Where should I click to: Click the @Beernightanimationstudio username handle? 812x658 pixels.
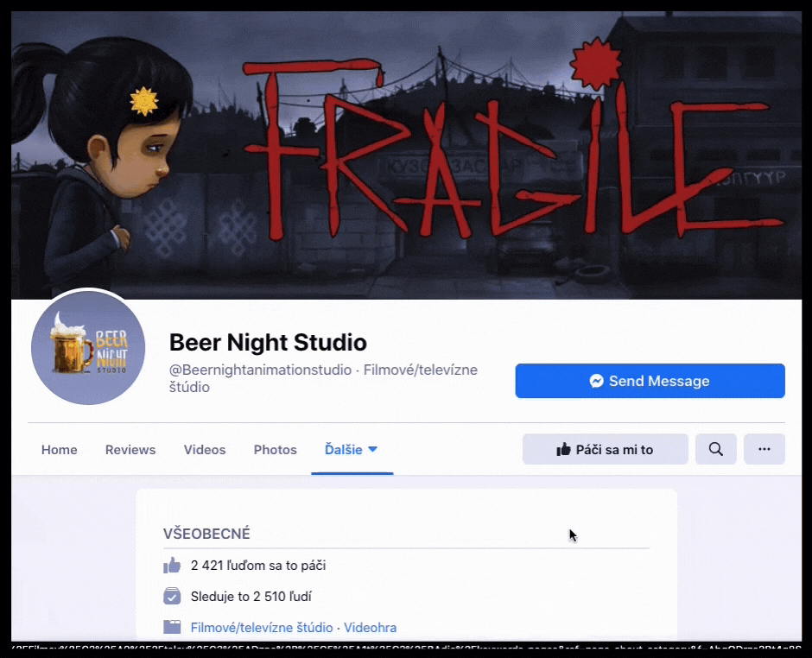coord(260,370)
